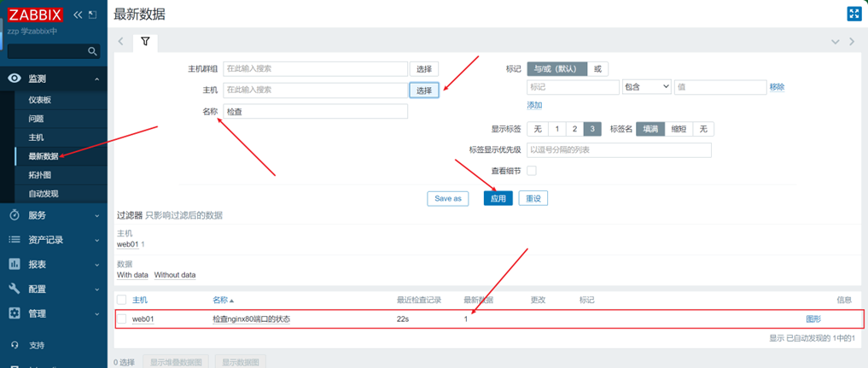Open 问题 in the sidebar
868x368 pixels.
pyautogui.click(x=36, y=119)
